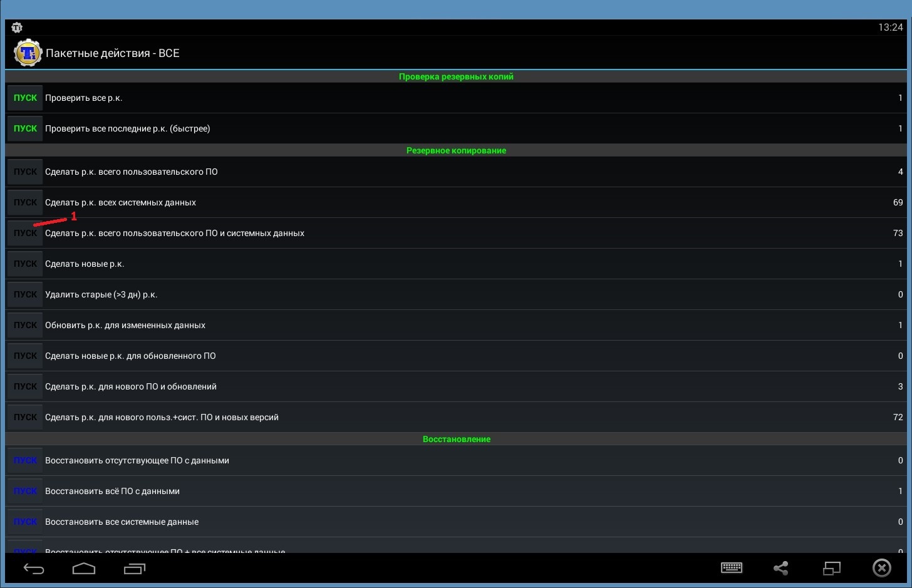Image resolution: width=912 pixels, height=588 pixels.
Task: Select 'Сделать р.к. всех системных данных' text
Action: tap(120, 202)
